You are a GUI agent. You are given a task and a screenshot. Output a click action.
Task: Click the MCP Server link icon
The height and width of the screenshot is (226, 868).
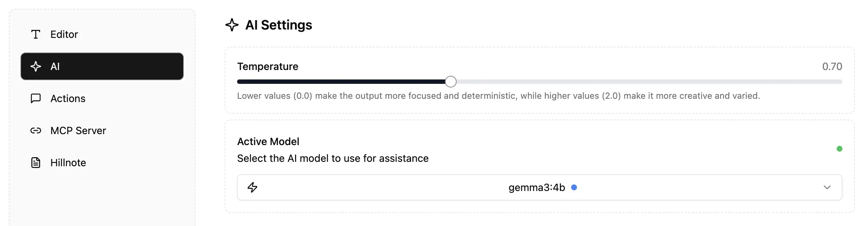(36, 130)
